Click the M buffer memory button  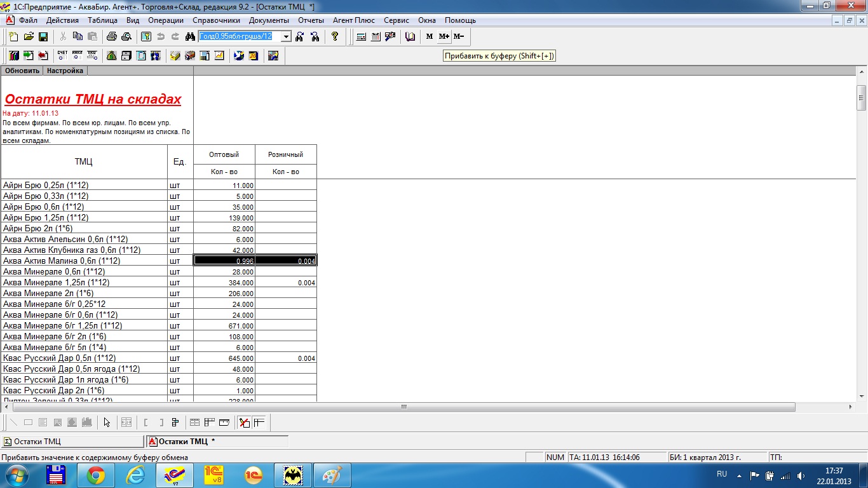click(430, 37)
